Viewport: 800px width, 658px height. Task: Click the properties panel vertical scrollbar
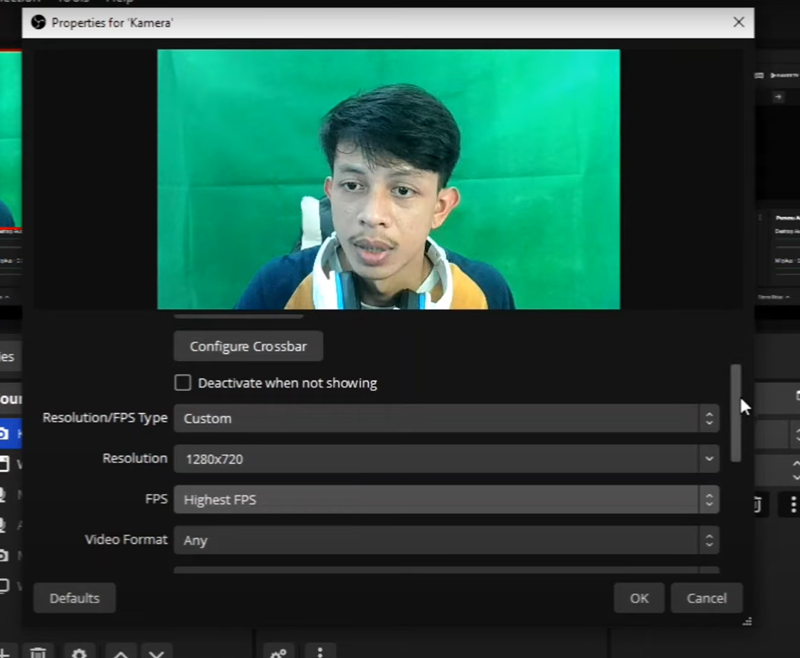736,412
